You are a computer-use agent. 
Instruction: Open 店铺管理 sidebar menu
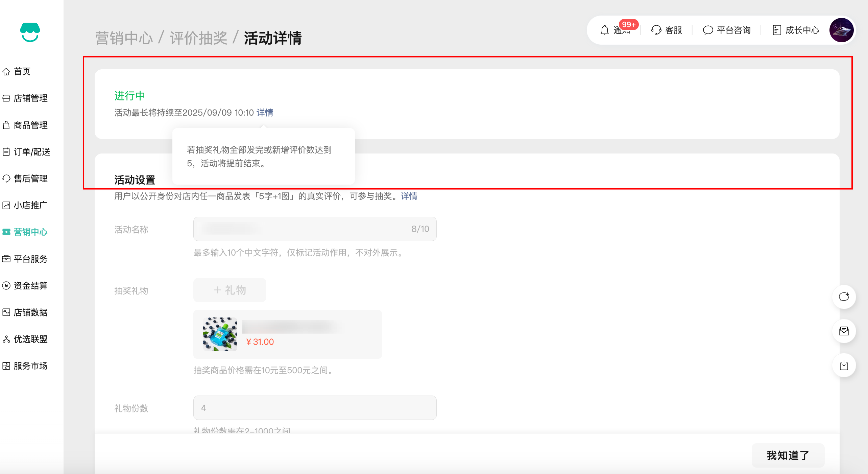click(x=30, y=98)
